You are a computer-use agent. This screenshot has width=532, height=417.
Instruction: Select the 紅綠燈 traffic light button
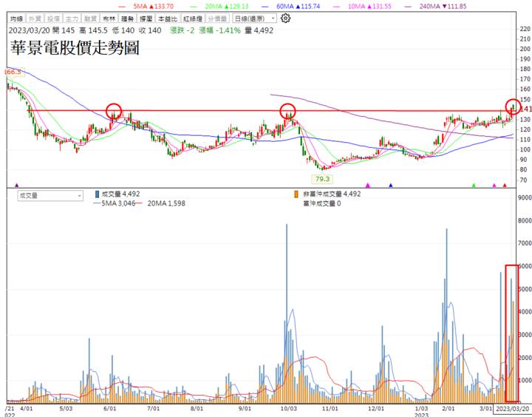pyautogui.click(x=192, y=18)
